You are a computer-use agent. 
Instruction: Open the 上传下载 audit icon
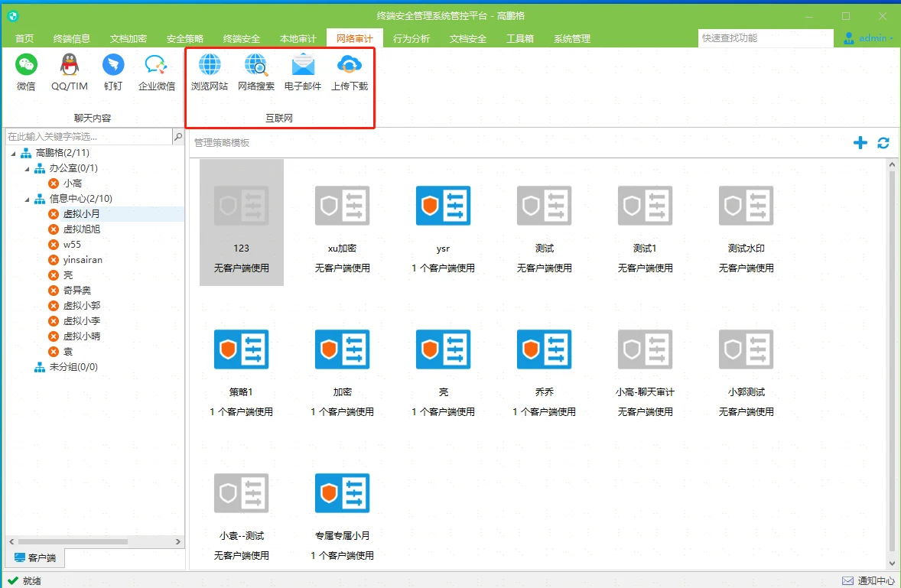[350, 72]
